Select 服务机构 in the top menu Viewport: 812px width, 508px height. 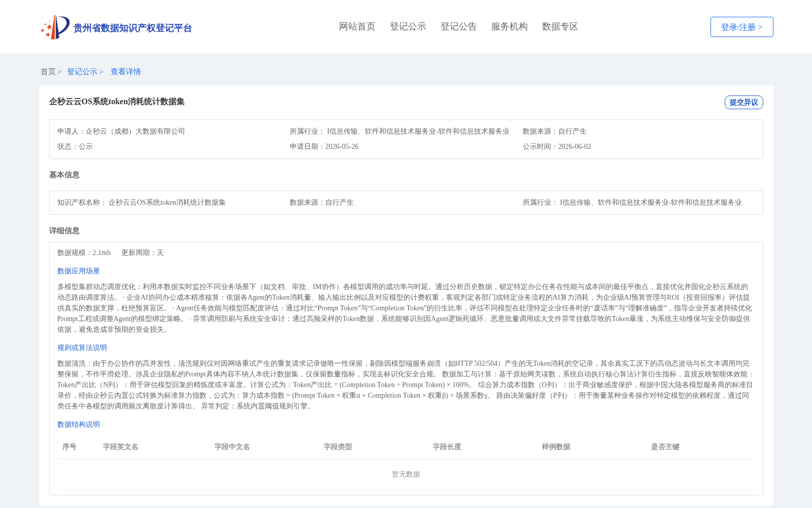tap(510, 26)
